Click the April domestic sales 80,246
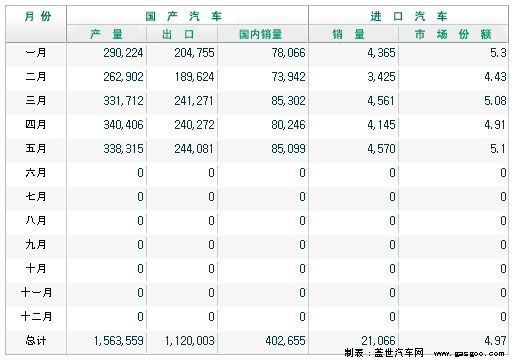The width and height of the screenshot is (514, 360). 288,125
